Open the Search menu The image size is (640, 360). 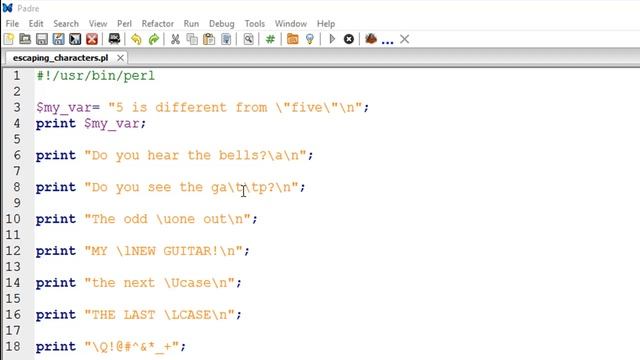click(x=66, y=24)
